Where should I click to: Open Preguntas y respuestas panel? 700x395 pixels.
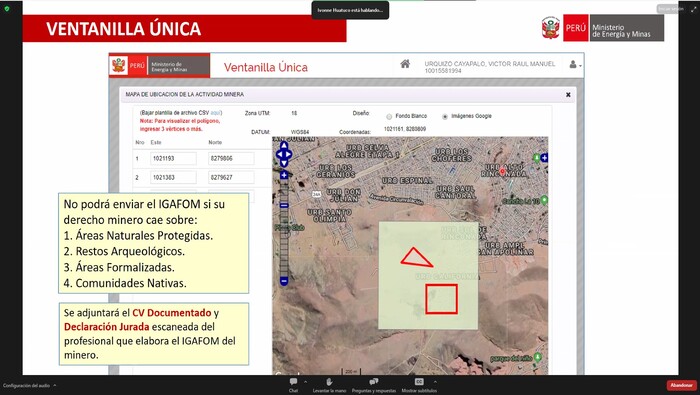374,385
